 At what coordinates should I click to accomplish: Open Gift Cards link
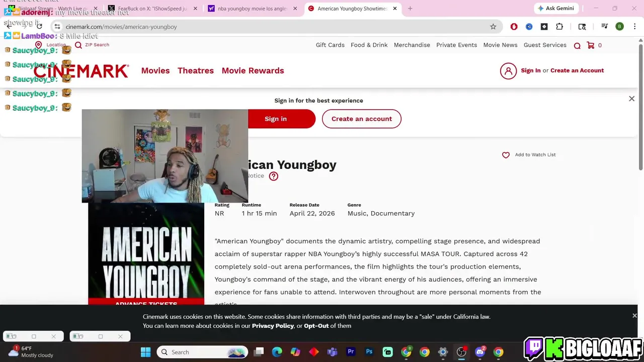point(330,45)
